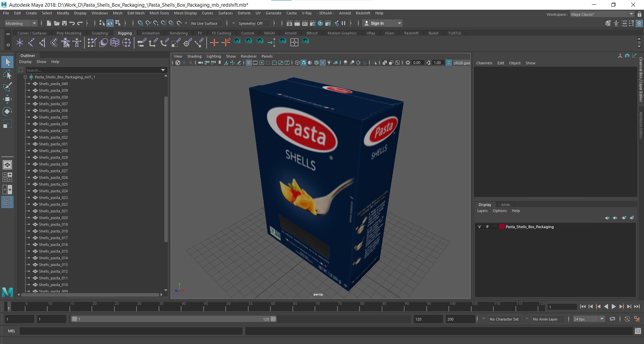The height and width of the screenshot is (344, 644).
Task: Click the Save Scene icon
Action: coord(64,23)
